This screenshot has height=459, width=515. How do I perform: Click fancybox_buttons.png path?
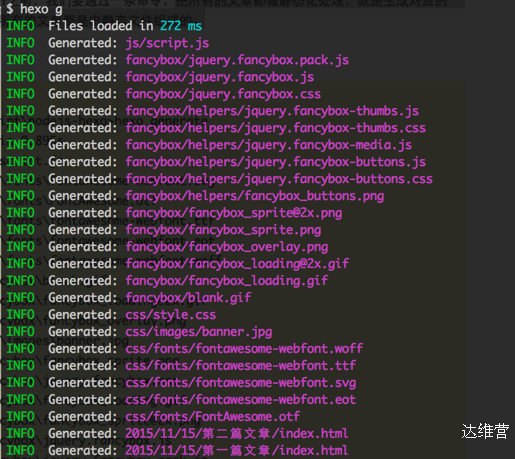coord(255,196)
